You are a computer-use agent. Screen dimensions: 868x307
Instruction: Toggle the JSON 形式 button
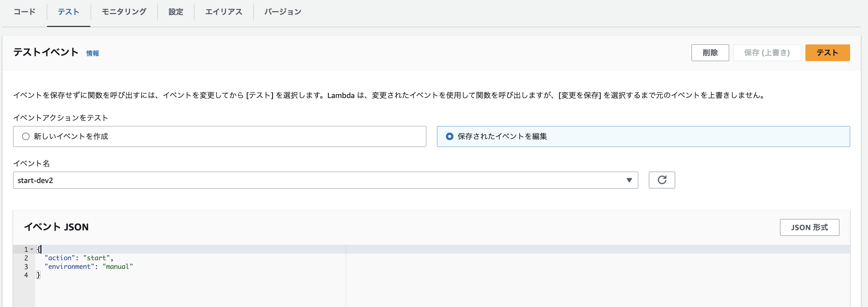809,227
